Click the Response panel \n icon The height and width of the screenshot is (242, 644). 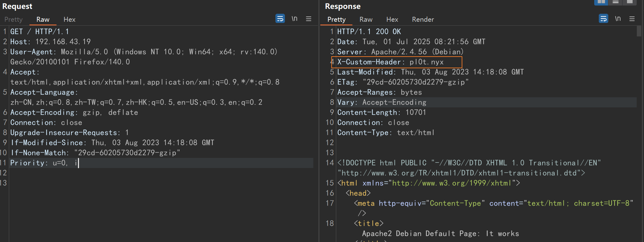618,19
